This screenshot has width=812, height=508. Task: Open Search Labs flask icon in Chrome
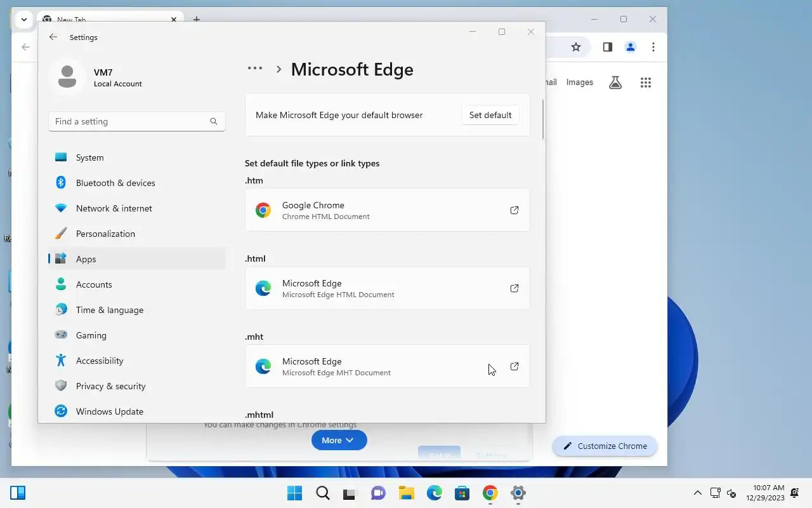click(615, 83)
